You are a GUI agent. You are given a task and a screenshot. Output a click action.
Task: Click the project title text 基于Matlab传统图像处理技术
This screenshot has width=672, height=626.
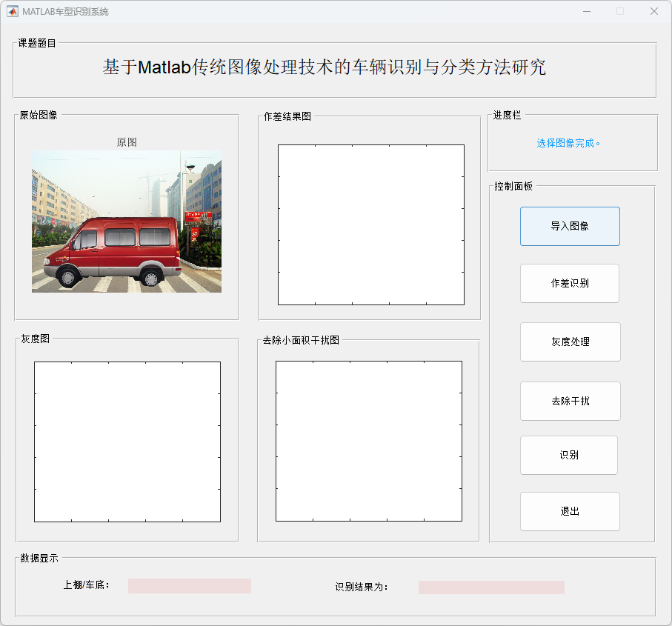[324, 67]
